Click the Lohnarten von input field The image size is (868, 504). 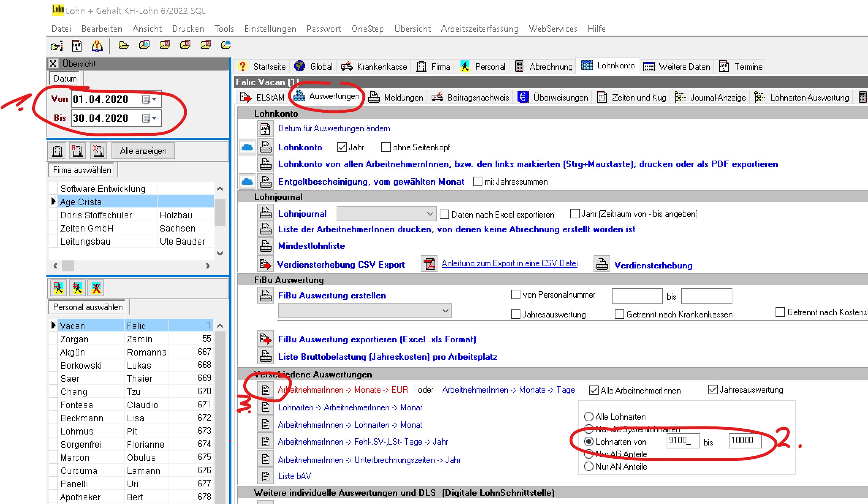tap(683, 441)
